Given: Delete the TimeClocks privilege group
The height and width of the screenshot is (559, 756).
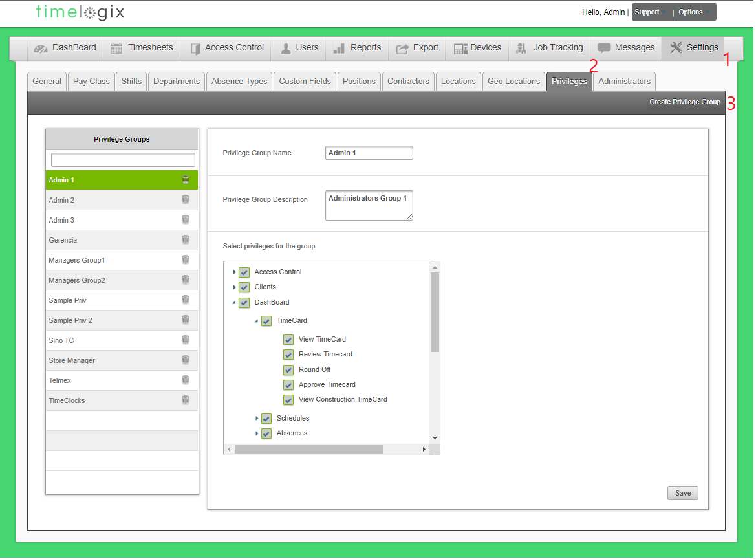Looking at the screenshot, I should coord(186,400).
